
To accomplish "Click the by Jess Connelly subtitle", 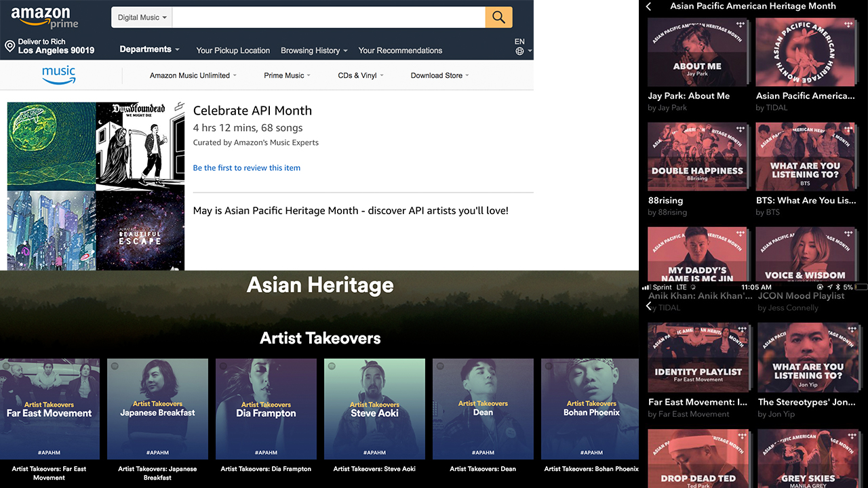I will click(788, 308).
